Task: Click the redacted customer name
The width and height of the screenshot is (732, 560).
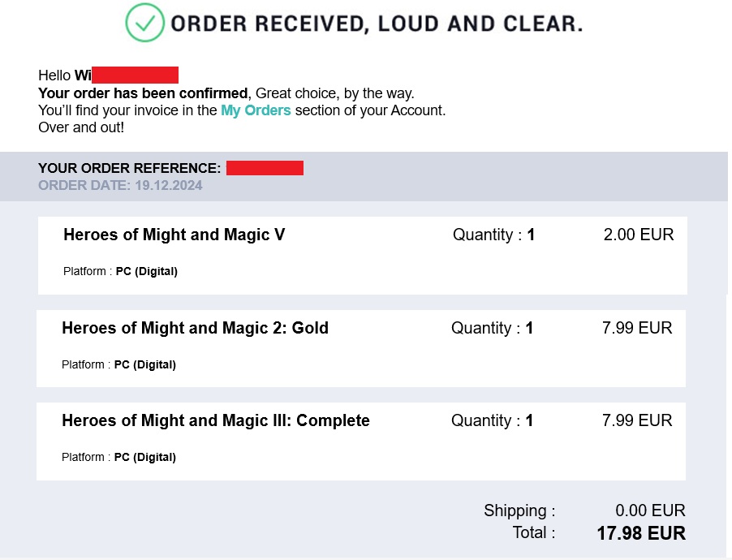Action: [x=135, y=75]
